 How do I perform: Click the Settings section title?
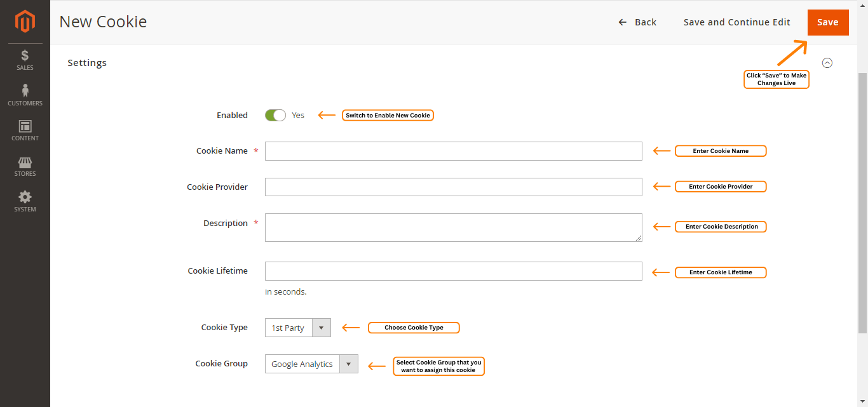point(87,63)
